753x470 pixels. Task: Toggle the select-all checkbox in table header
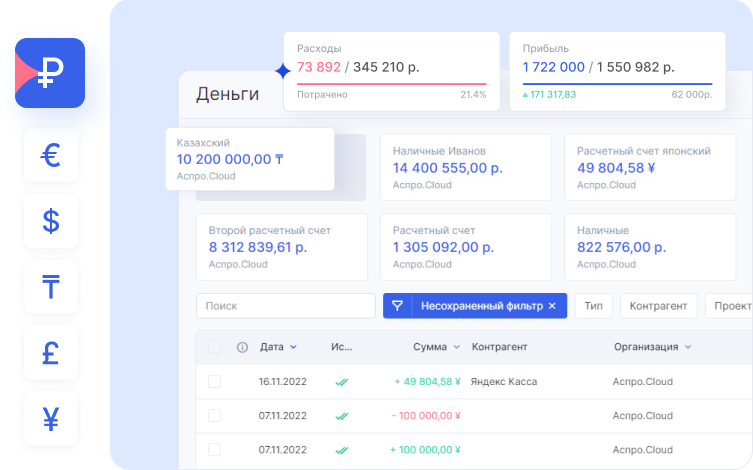point(214,347)
